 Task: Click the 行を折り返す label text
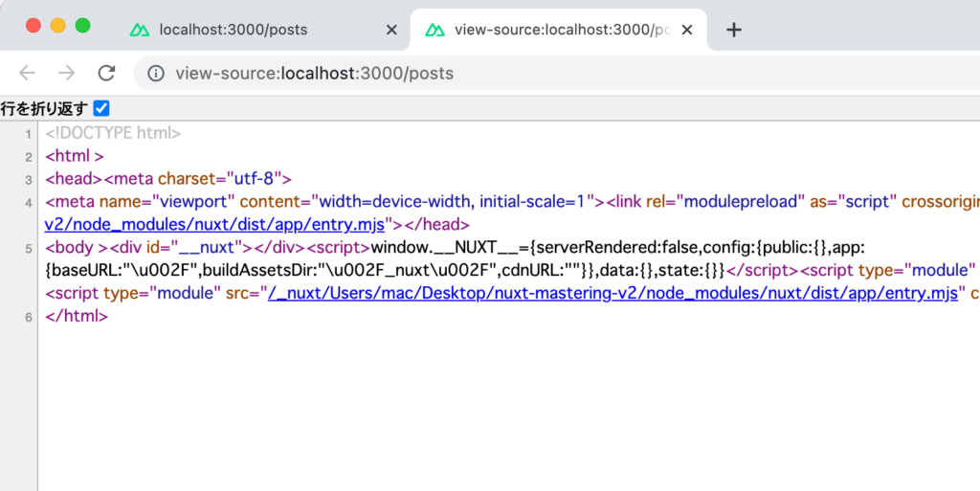[44, 108]
